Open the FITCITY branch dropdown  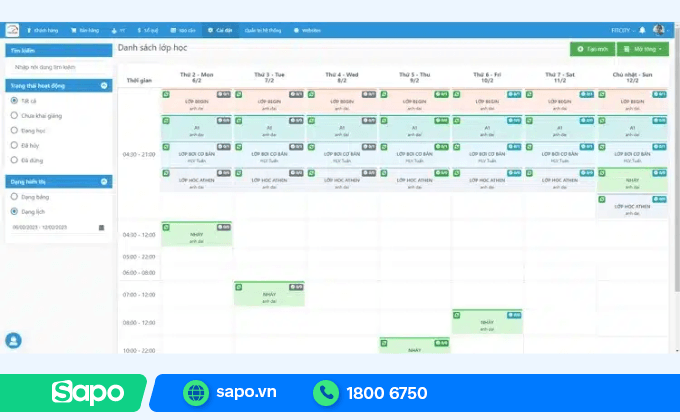[x=622, y=30]
